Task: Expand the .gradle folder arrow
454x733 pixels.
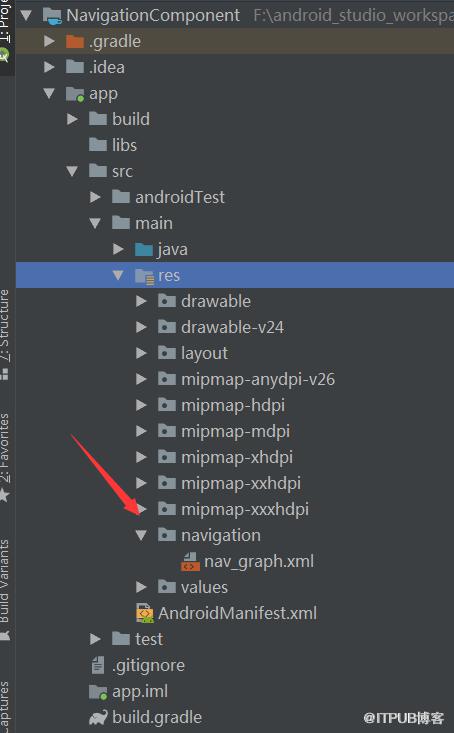Action: [49, 41]
